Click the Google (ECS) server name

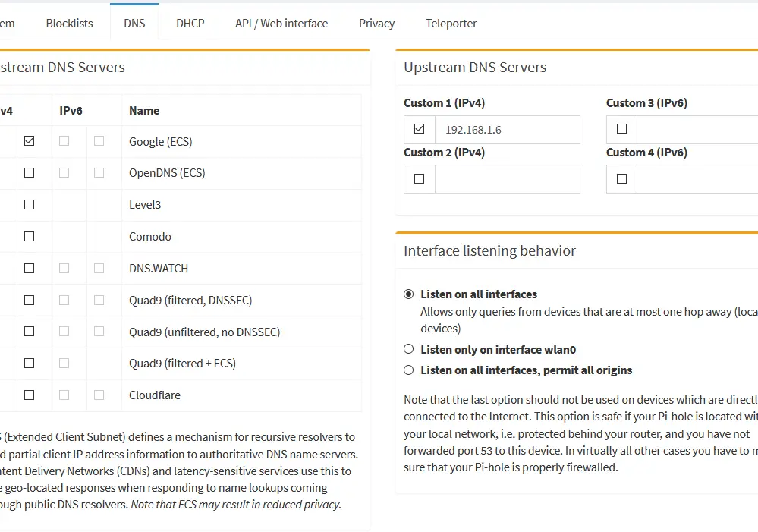click(161, 142)
